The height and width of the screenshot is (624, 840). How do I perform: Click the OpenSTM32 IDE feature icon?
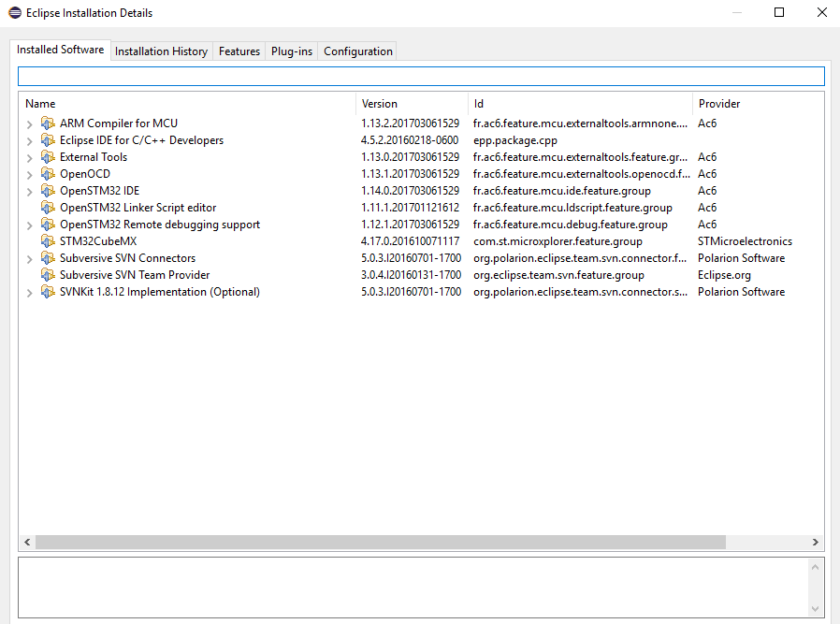(48, 191)
